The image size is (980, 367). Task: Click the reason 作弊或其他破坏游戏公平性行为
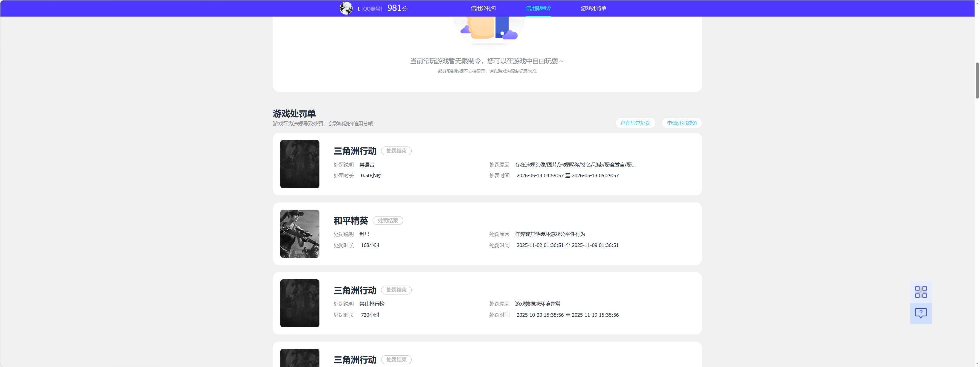click(x=550, y=234)
